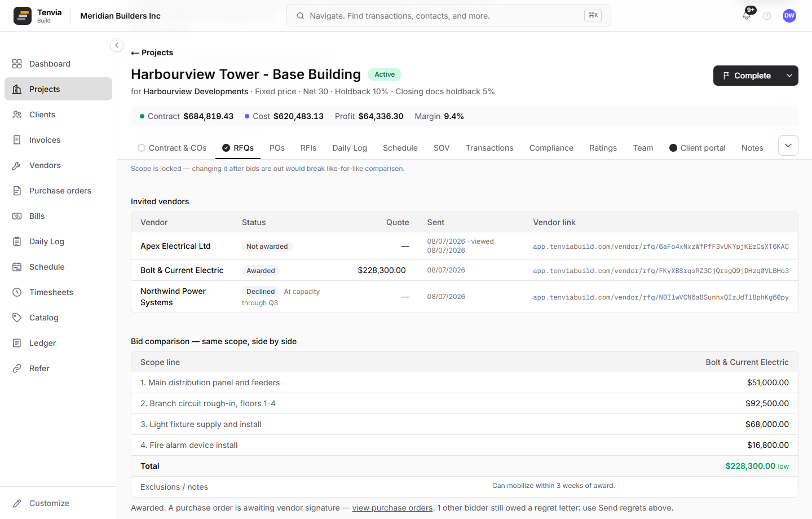The height and width of the screenshot is (519, 812).
Task: Click the Customize pencil icon
Action: 17,503
